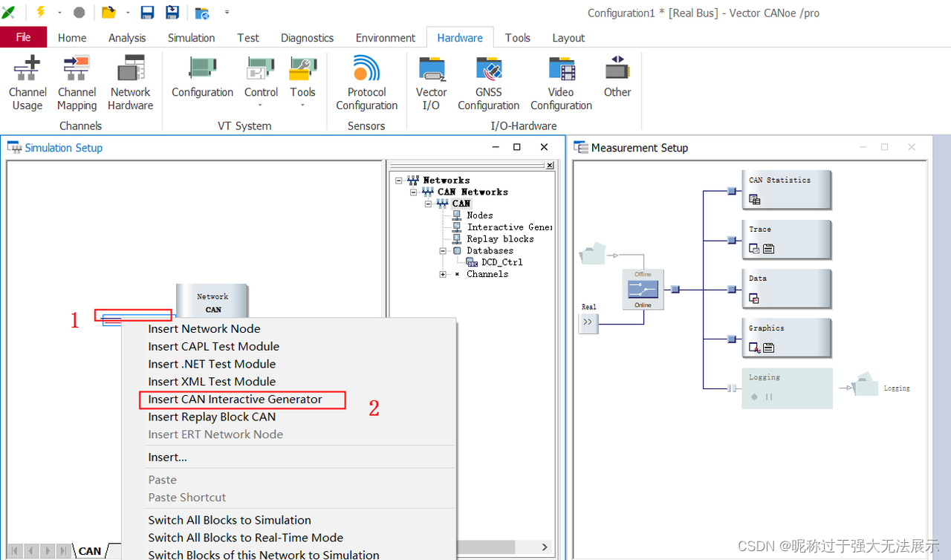Collapse the Networks tree root
951x560 pixels.
(399, 180)
